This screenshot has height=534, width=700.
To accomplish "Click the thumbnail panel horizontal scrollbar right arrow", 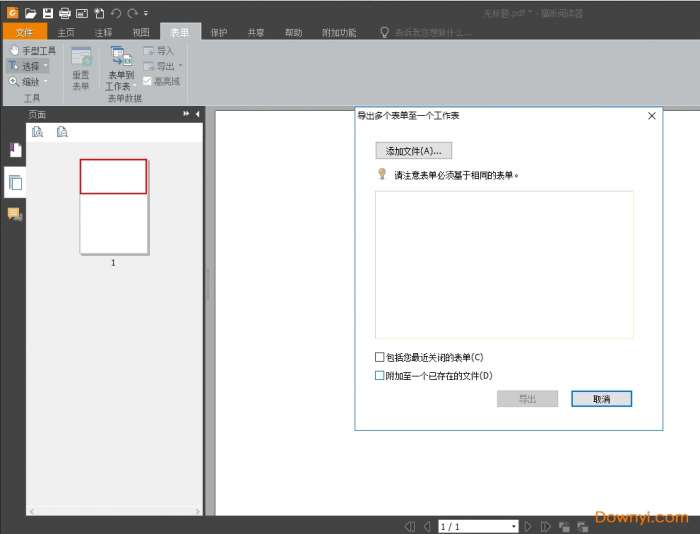I will 198,511.
